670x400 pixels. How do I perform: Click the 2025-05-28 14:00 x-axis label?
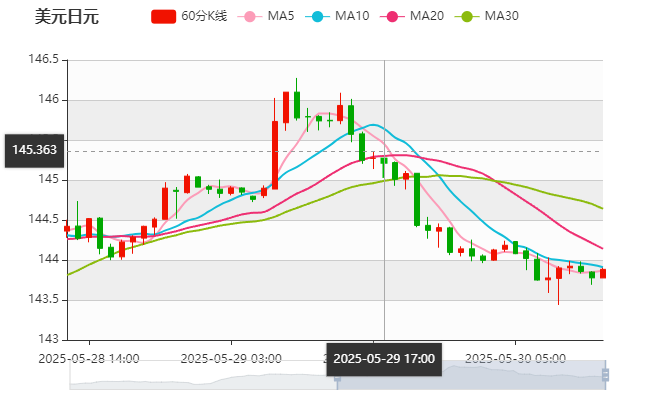(x=89, y=359)
